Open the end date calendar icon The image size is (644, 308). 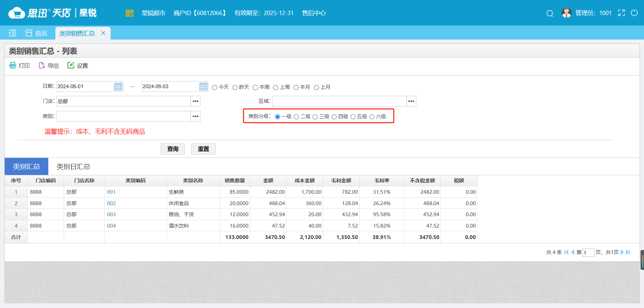click(203, 86)
